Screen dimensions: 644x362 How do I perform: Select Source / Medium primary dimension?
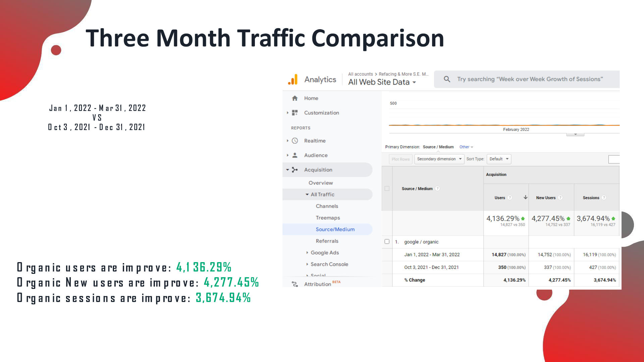tap(438, 147)
